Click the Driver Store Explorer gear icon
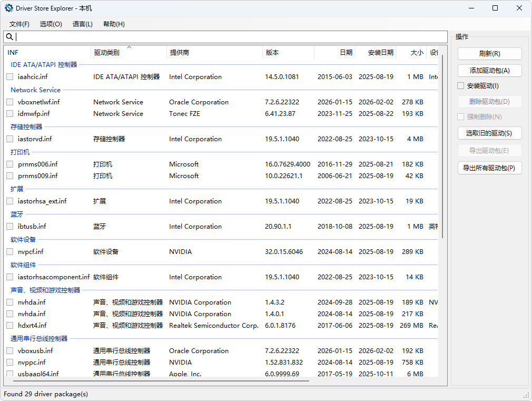Viewport: 532px width, 401px height. pos(9,8)
